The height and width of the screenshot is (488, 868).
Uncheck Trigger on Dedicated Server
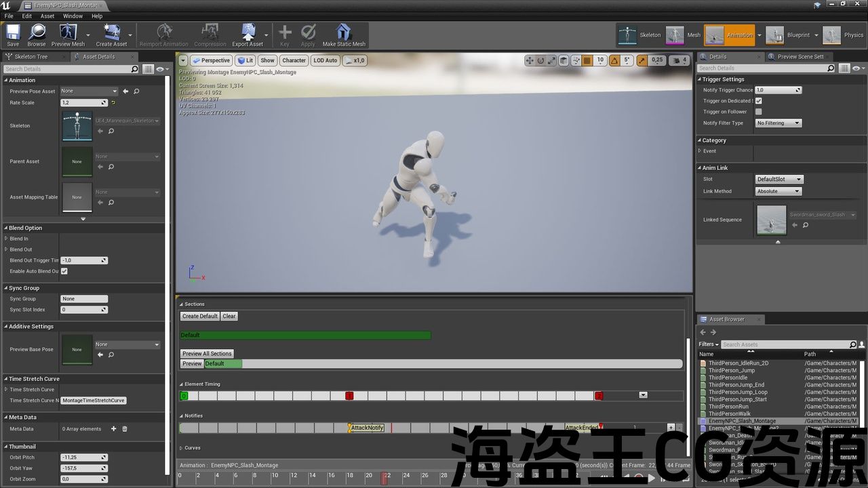(759, 101)
